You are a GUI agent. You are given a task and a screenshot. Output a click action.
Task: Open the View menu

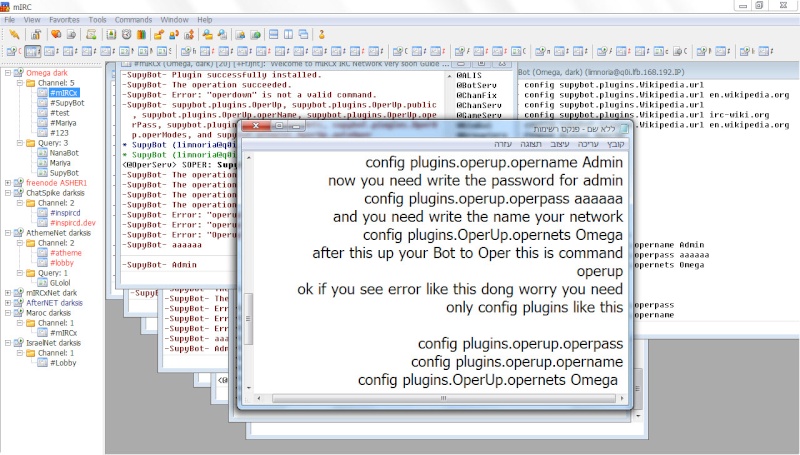click(x=32, y=20)
